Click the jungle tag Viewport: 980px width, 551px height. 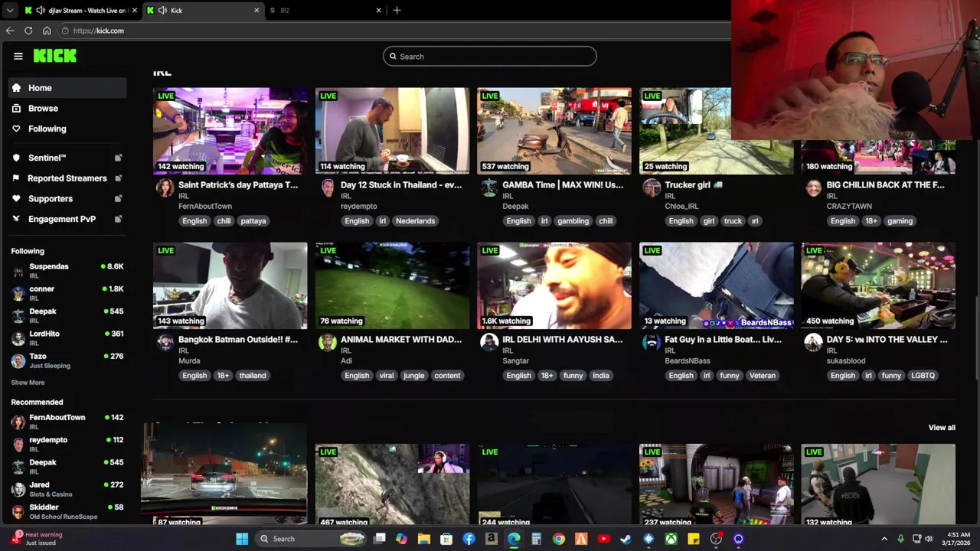point(414,376)
